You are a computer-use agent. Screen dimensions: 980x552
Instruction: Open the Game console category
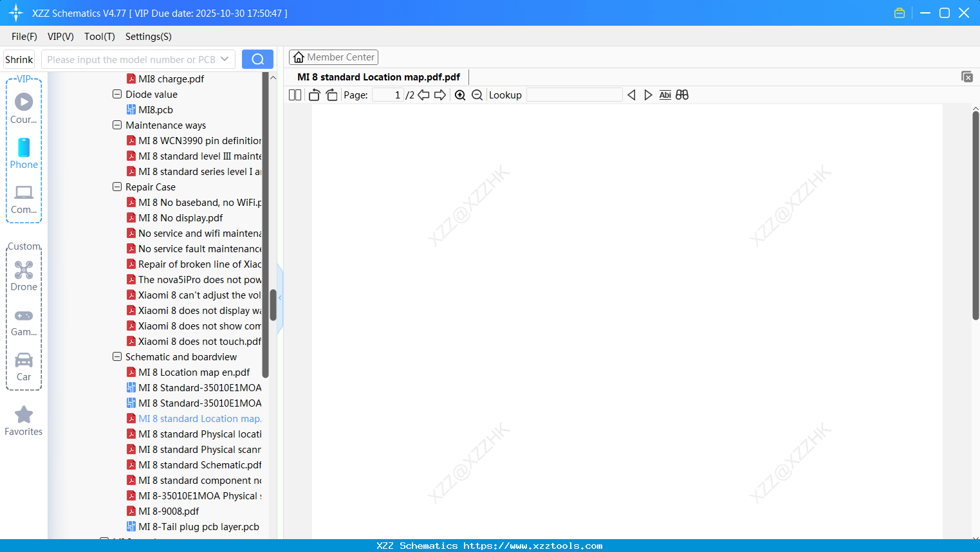tap(24, 322)
